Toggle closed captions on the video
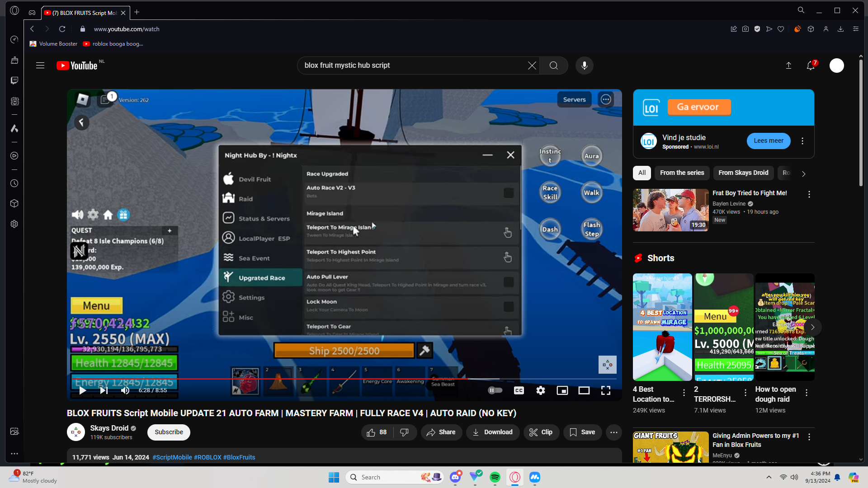This screenshot has height=488, width=868. click(519, 390)
